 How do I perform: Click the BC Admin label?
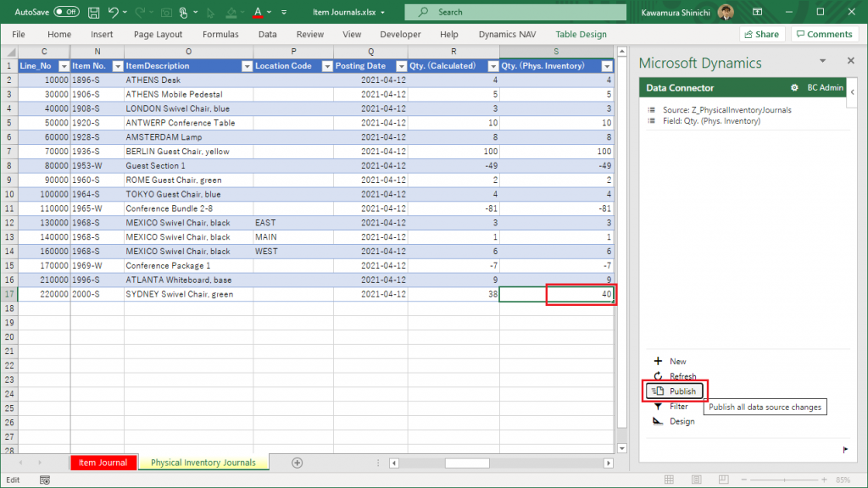click(x=825, y=87)
